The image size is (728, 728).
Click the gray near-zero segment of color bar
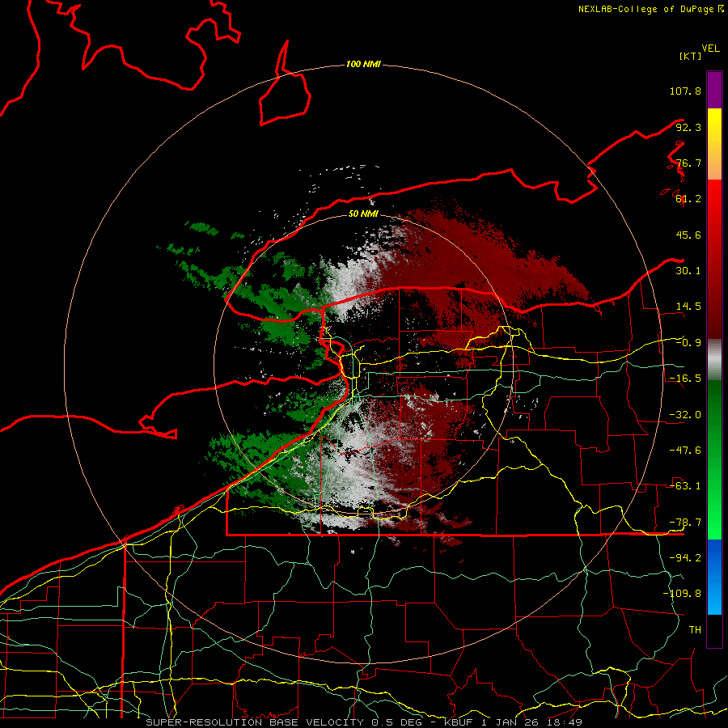tap(714, 360)
